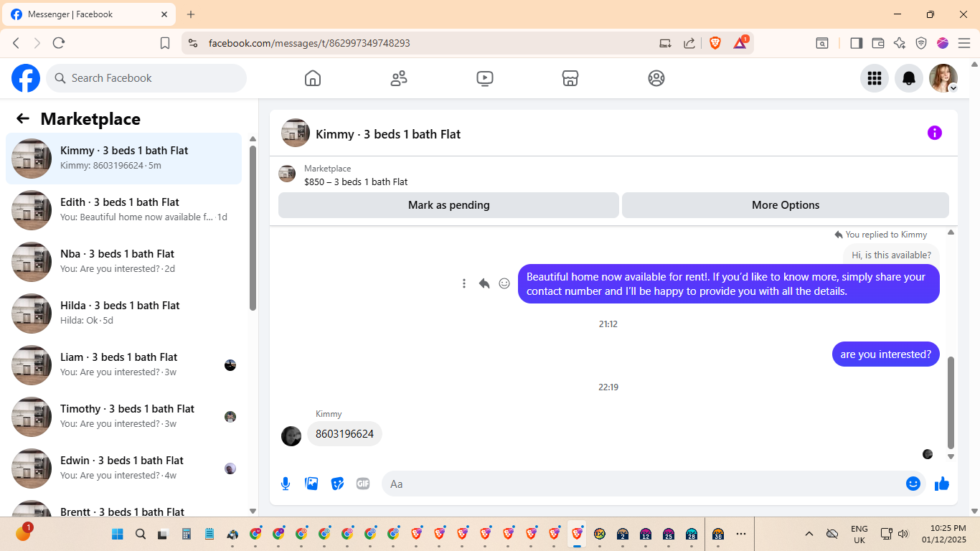Click the conversation list scrollbar
This screenshot has height=551, width=980.
click(253, 228)
